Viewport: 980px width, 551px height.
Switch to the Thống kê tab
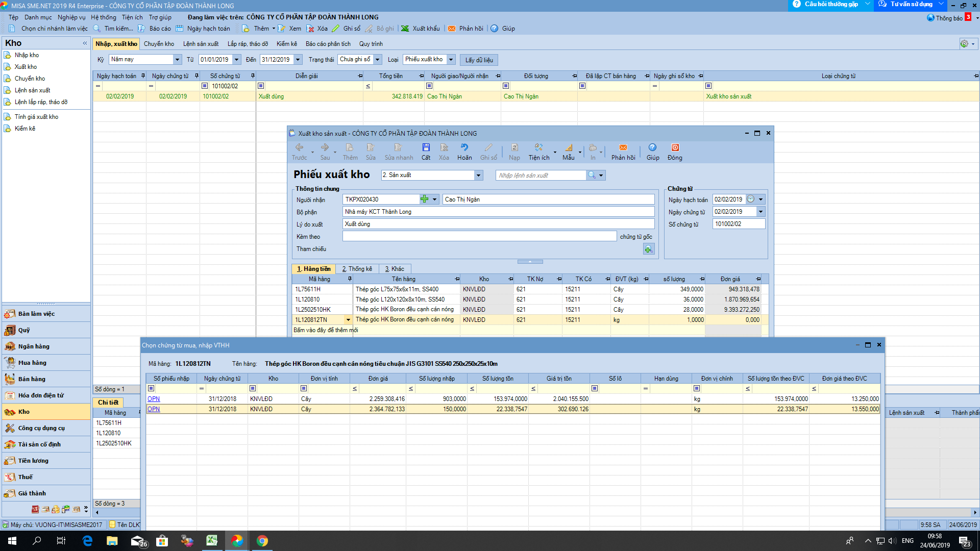357,269
